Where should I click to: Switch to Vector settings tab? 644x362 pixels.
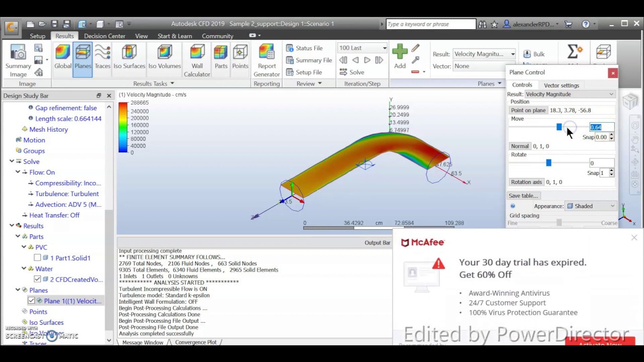(x=561, y=85)
